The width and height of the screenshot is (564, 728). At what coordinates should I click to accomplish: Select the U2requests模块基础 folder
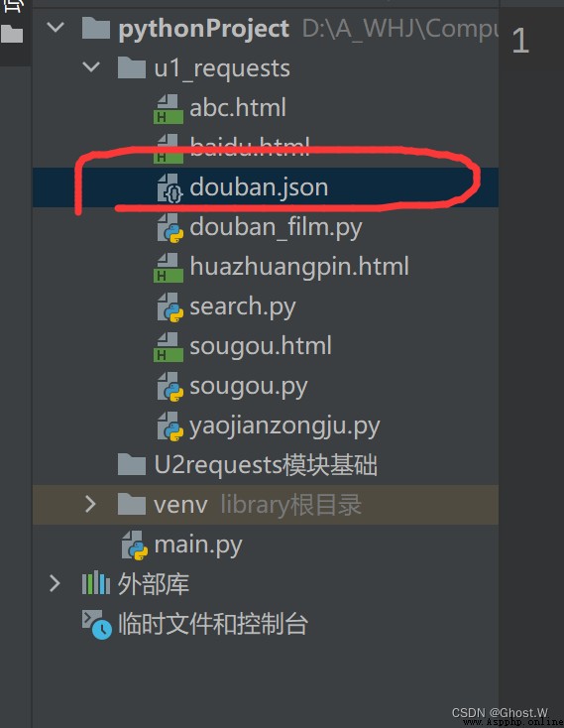266,465
